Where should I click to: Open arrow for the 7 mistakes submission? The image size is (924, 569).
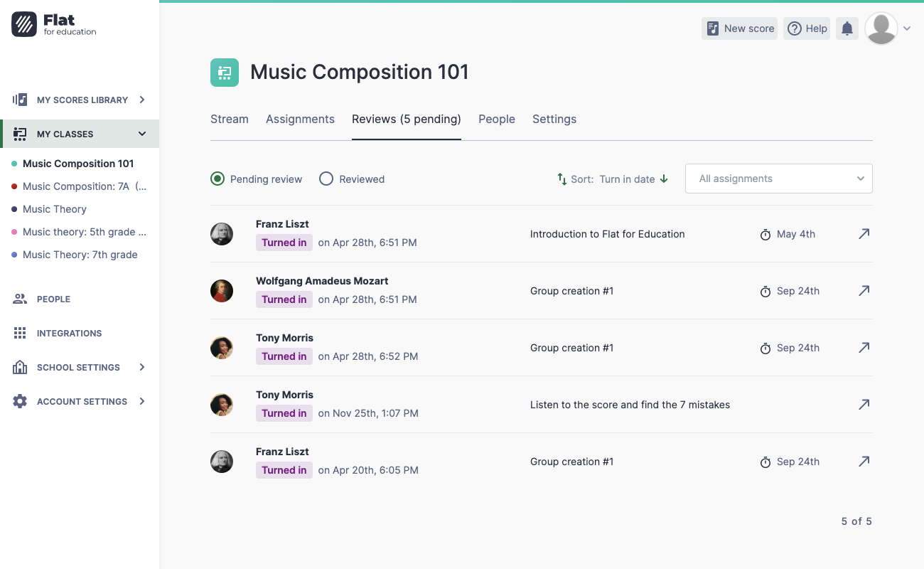click(x=864, y=405)
